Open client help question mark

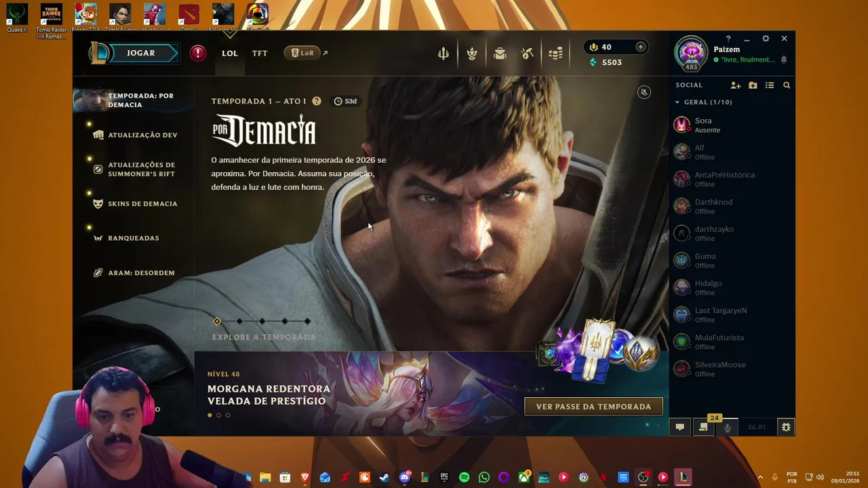[728, 39]
